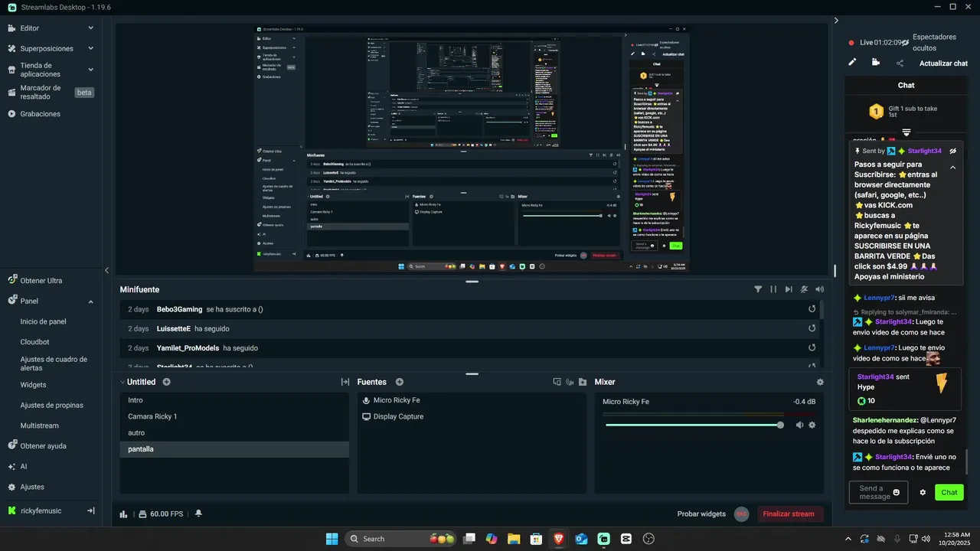Open Mixer settings gear
980x551 pixels.
pyautogui.click(x=820, y=382)
